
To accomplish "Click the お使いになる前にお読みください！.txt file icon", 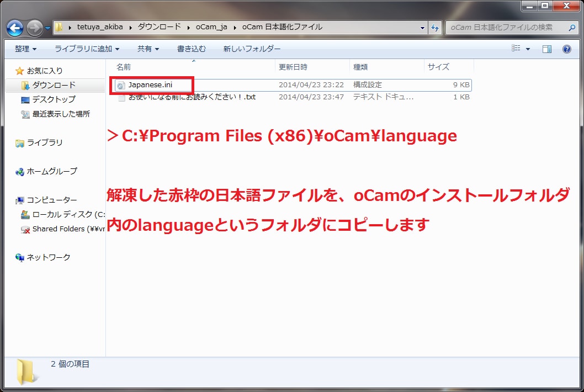I will point(121,98).
